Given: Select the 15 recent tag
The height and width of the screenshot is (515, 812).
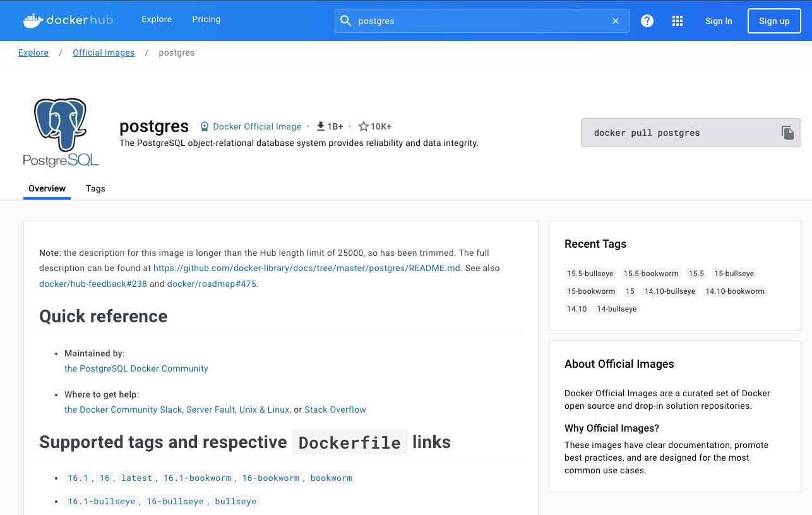Looking at the screenshot, I should click(630, 291).
